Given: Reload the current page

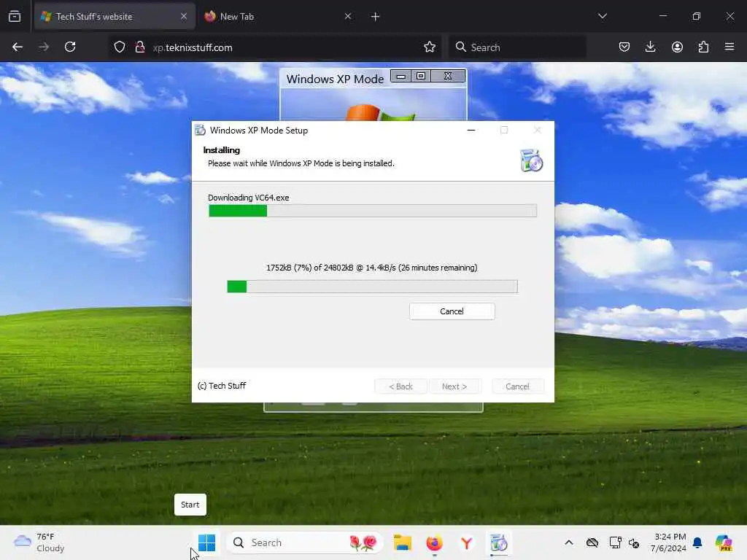Looking at the screenshot, I should tap(70, 47).
